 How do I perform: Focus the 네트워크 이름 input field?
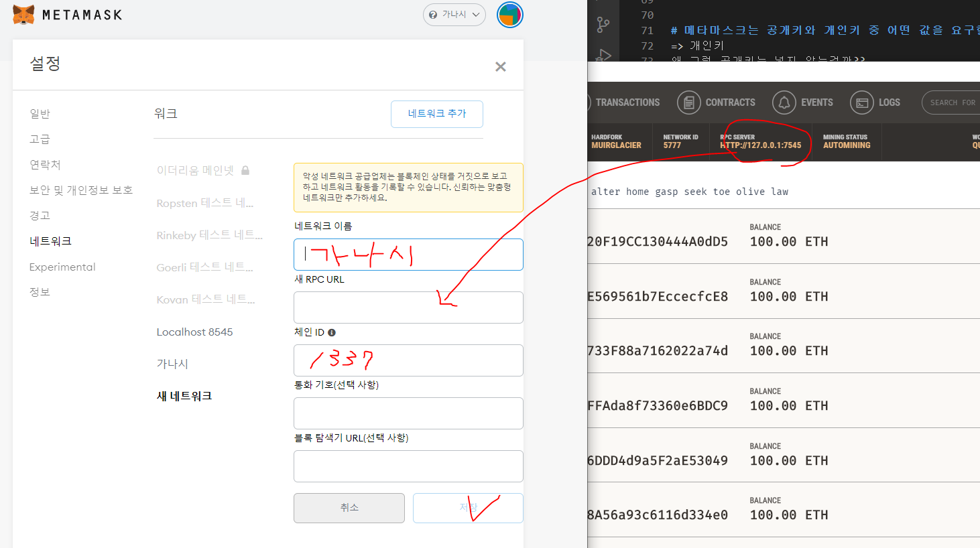(x=408, y=255)
